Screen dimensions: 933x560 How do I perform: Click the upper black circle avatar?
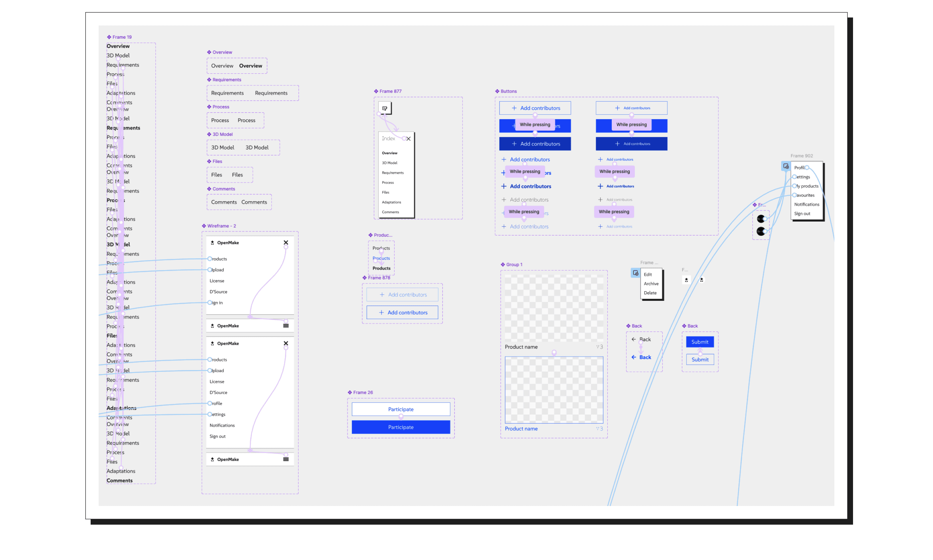760,219
